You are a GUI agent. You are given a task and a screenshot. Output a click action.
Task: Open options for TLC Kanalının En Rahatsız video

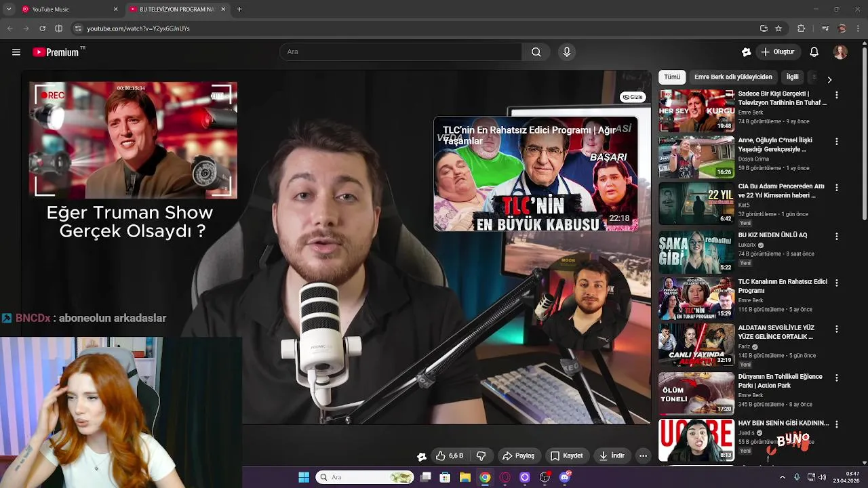836,283
